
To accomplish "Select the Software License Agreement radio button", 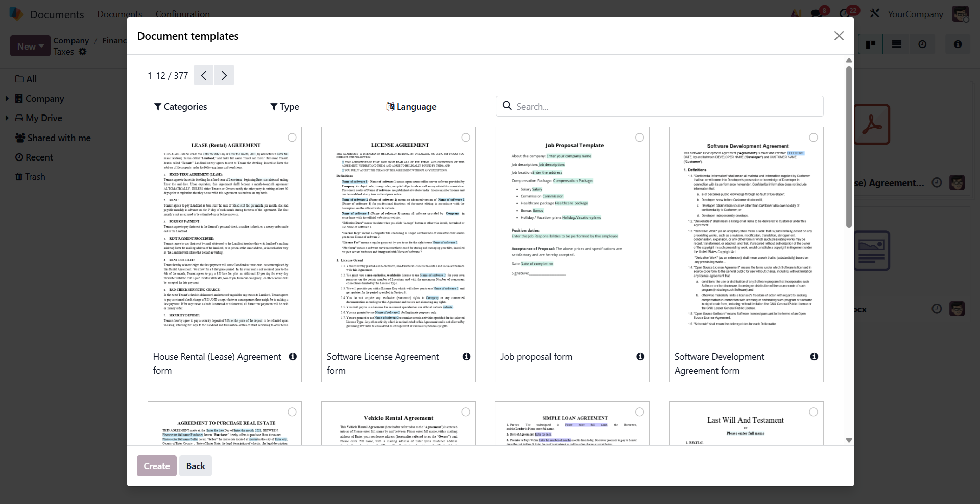I will (x=466, y=138).
